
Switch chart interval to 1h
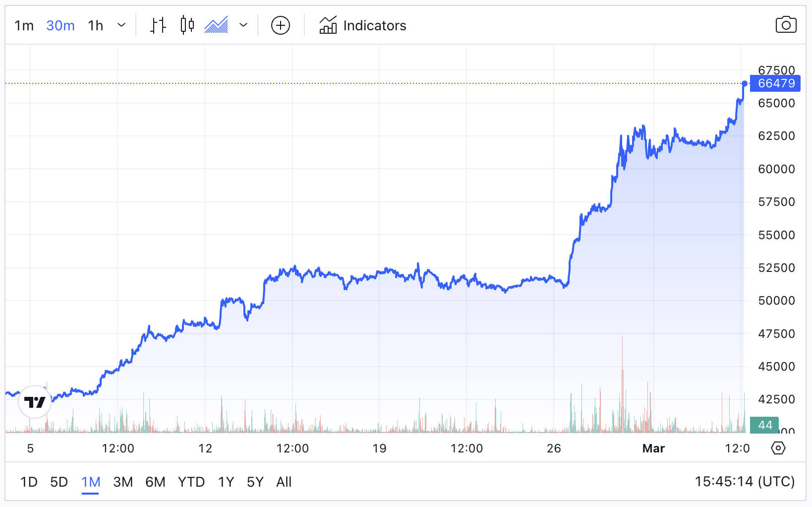pyautogui.click(x=95, y=25)
